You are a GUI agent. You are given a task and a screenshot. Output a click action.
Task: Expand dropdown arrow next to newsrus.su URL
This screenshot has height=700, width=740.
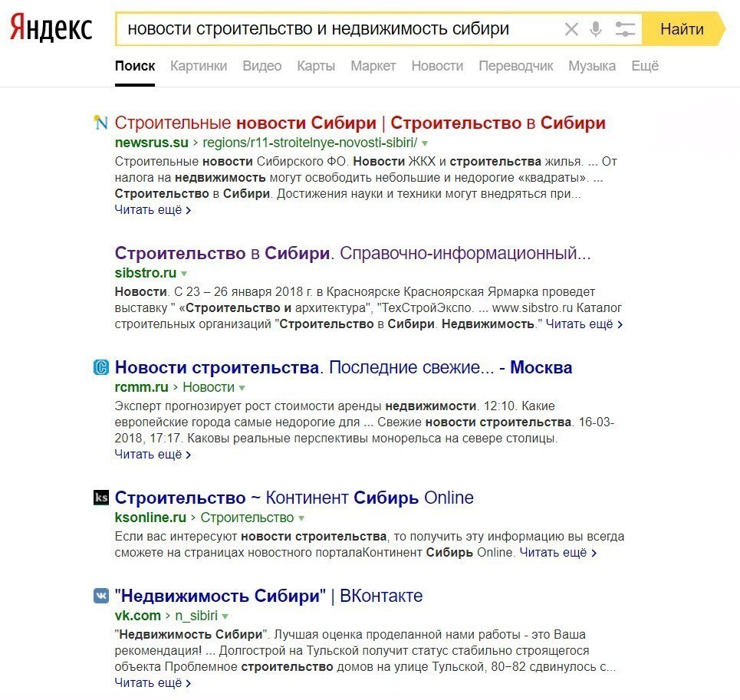tap(424, 143)
